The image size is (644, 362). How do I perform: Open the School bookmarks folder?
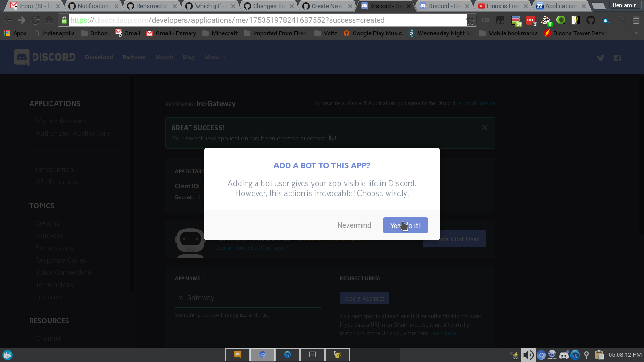click(95, 33)
